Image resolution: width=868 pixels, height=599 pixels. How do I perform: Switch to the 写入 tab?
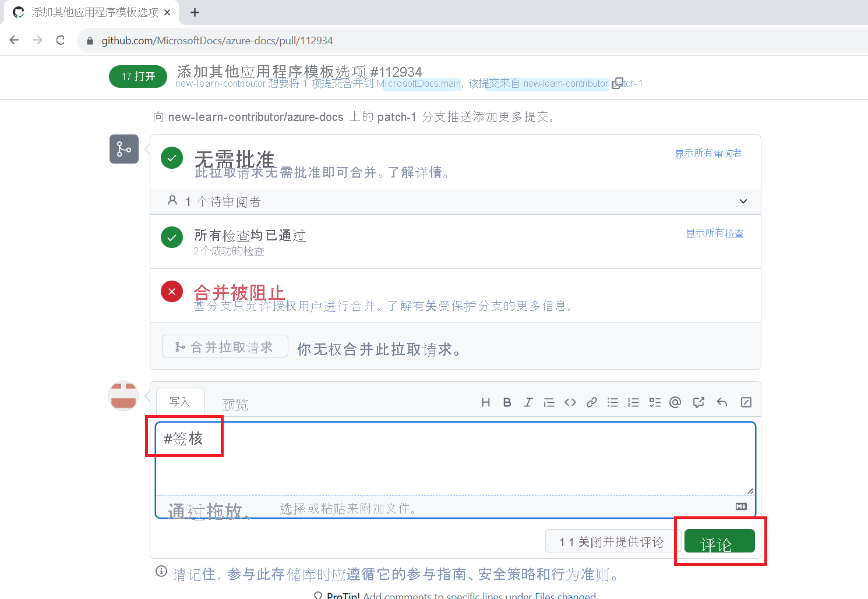180,402
